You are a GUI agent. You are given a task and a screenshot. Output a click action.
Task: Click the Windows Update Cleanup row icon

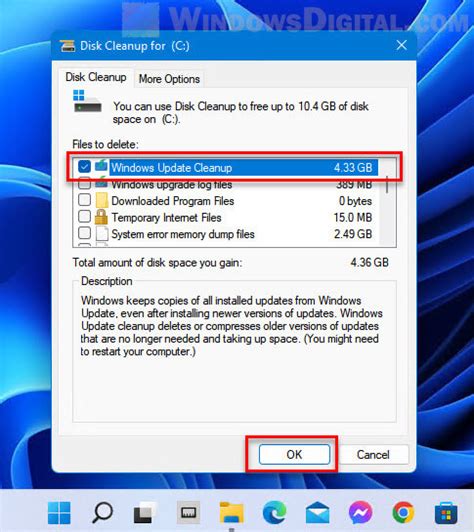pos(101,166)
